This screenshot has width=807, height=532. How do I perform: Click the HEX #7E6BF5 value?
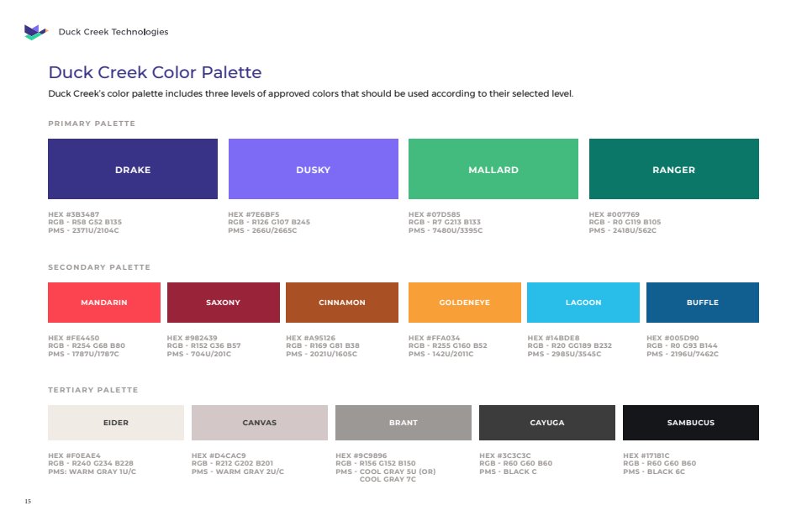pos(254,214)
